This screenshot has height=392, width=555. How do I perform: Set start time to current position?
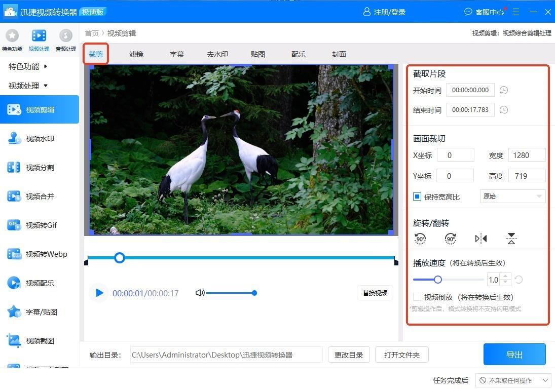click(503, 90)
